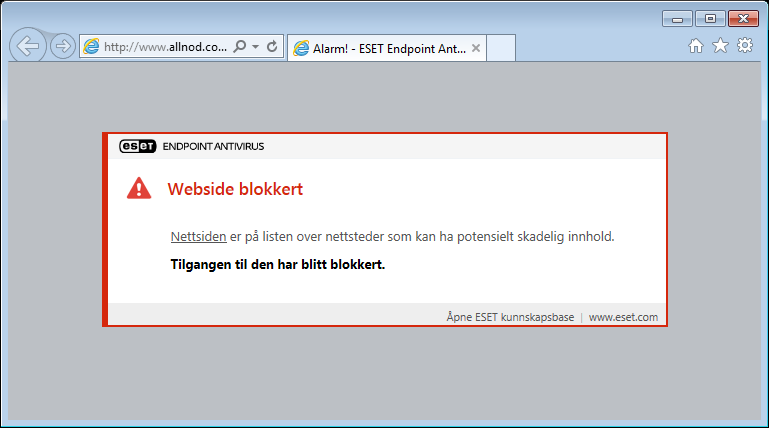Viewport: 769px width, 428px height.
Task: Open a new blank tab
Action: (501, 48)
